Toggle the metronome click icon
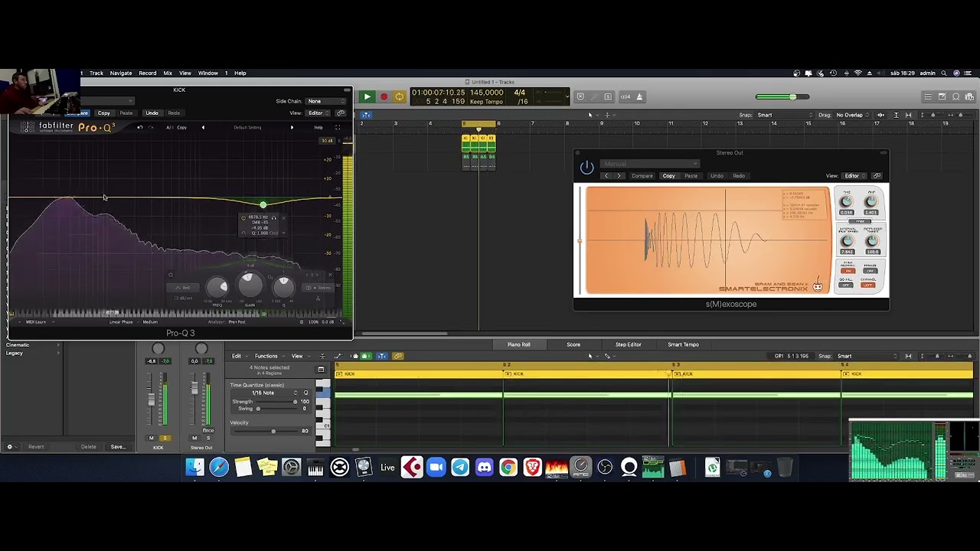Viewport: 980px width, 551px height. (x=639, y=96)
